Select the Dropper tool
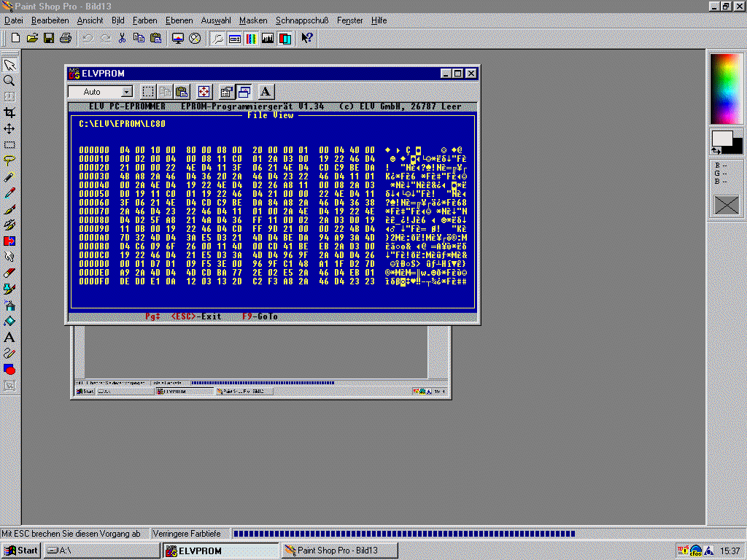This screenshot has height=560, width=747. tap(9, 192)
